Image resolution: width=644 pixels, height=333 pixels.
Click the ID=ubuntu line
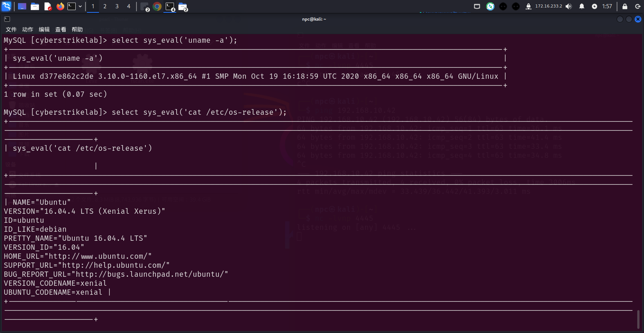click(24, 220)
